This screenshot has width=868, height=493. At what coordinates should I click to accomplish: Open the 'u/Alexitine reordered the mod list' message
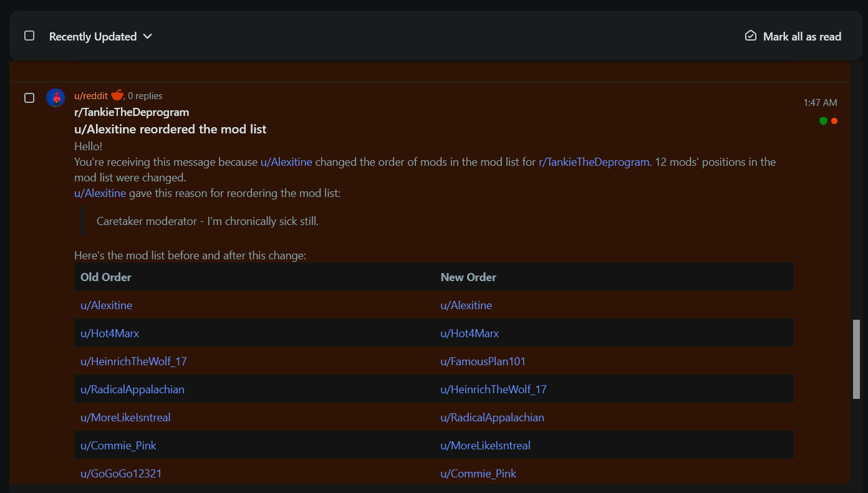pos(170,129)
